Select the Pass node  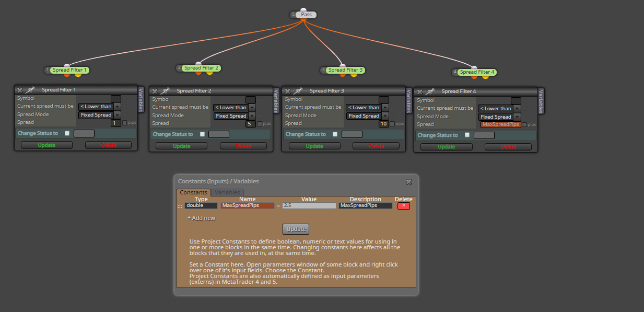306,15
